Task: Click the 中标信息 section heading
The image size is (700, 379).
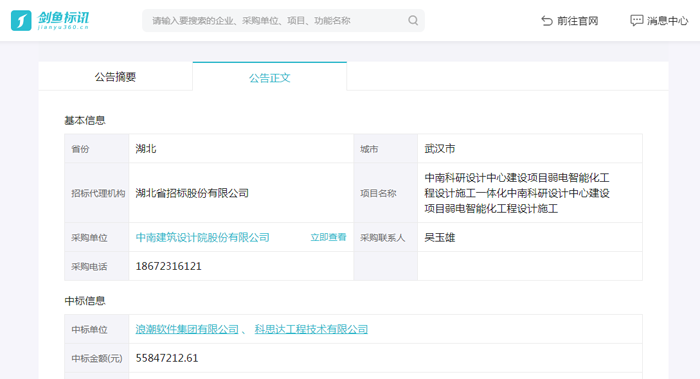Action: pos(85,301)
